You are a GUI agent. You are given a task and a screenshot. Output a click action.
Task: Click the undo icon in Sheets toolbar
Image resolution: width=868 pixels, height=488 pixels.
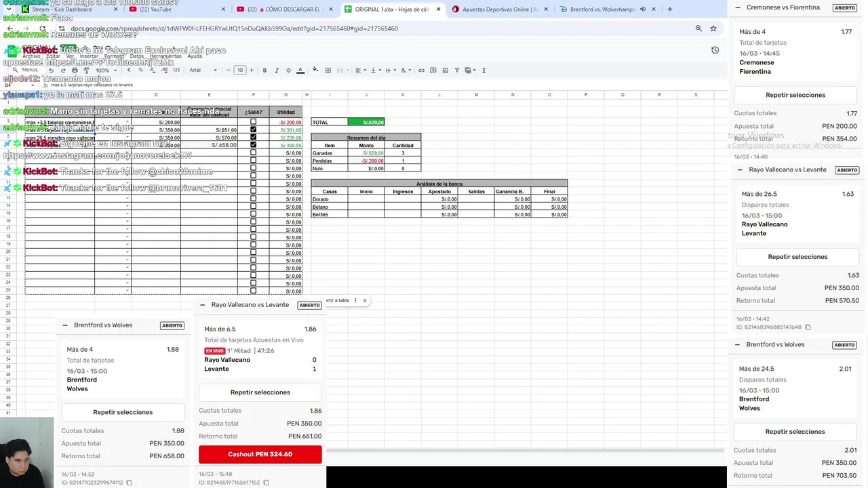(51, 70)
